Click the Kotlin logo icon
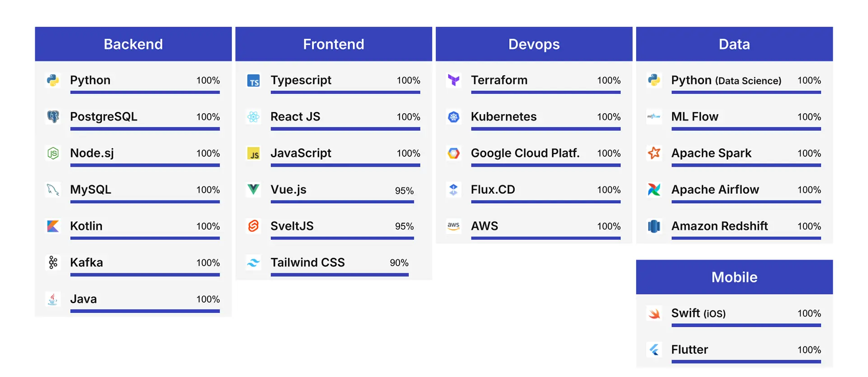 pyautogui.click(x=53, y=226)
